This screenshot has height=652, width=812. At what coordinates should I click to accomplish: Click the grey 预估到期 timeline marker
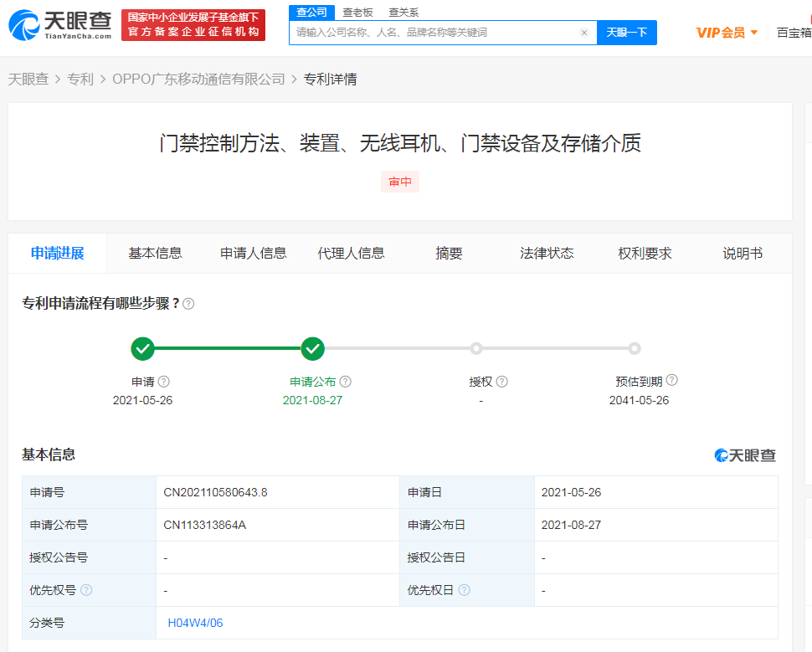point(635,348)
